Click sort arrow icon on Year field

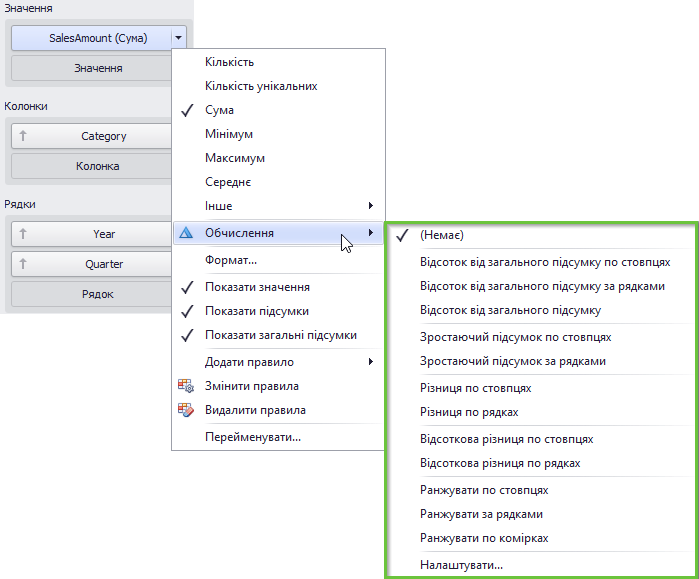[23, 234]
